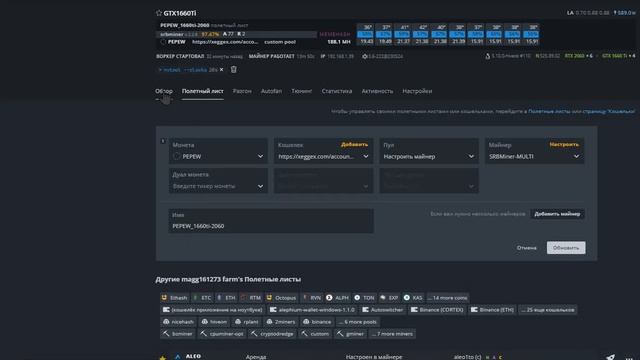Click the rplant pool tag
The image size is (640, 360).
(247, 322)
